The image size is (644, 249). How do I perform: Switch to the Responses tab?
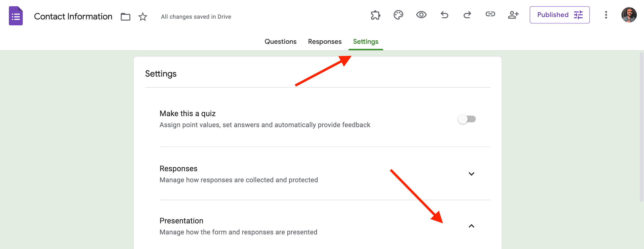point(324,41)
